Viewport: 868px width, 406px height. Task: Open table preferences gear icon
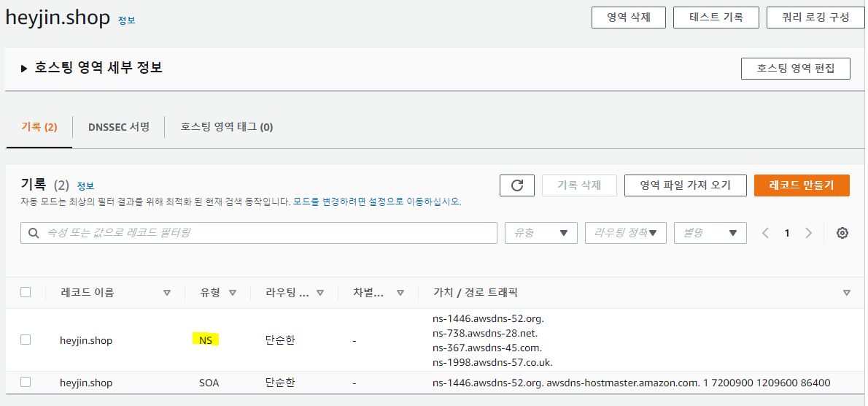pos(842,233)
